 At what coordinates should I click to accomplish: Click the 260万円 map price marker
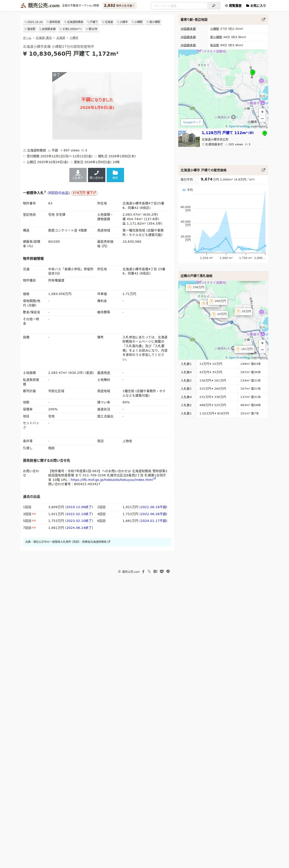coord(218,301)
